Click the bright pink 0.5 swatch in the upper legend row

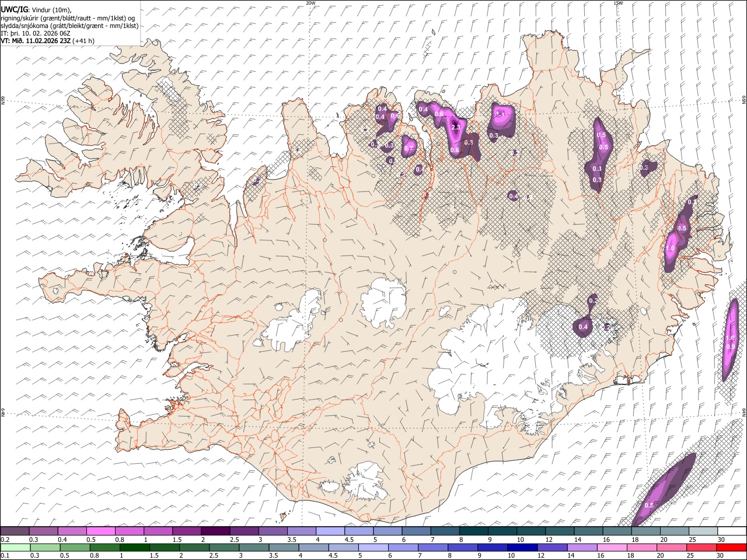click(100, 531)
